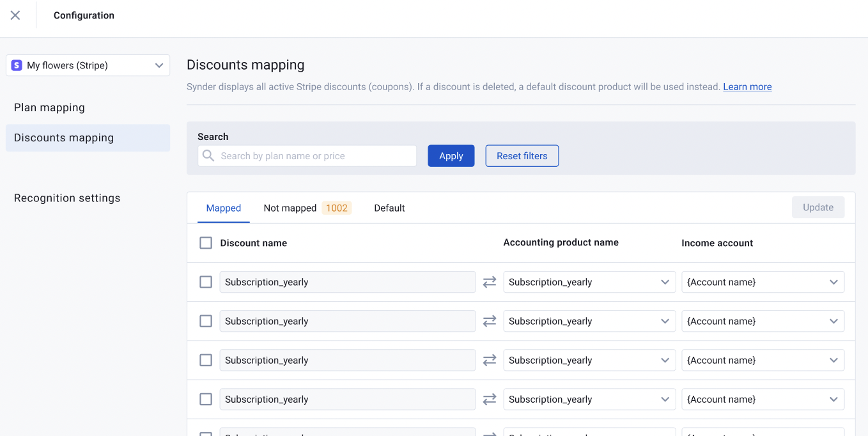Click the Search label above the search box

(213, 137)
